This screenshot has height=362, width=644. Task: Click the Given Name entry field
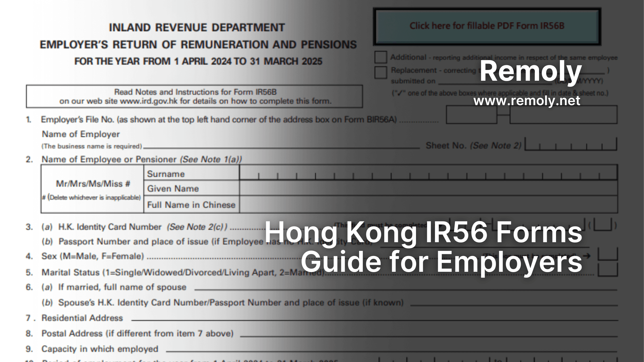428,188
